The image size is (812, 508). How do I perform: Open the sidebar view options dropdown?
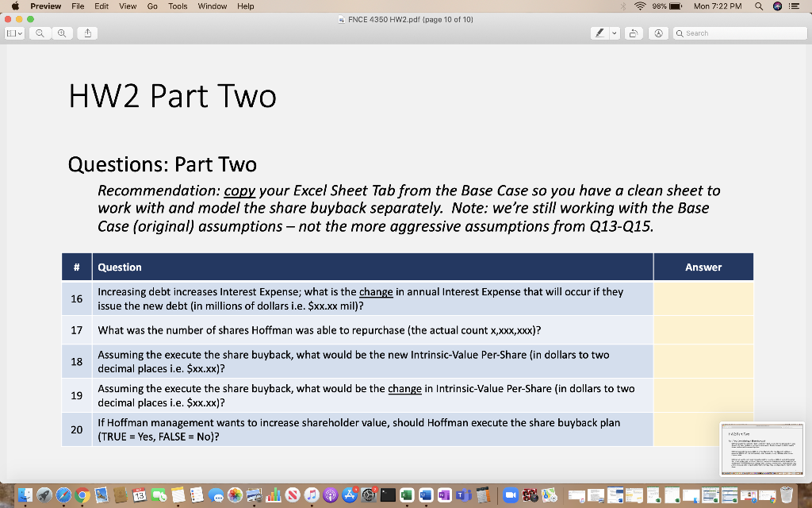(x=14, y=33)
